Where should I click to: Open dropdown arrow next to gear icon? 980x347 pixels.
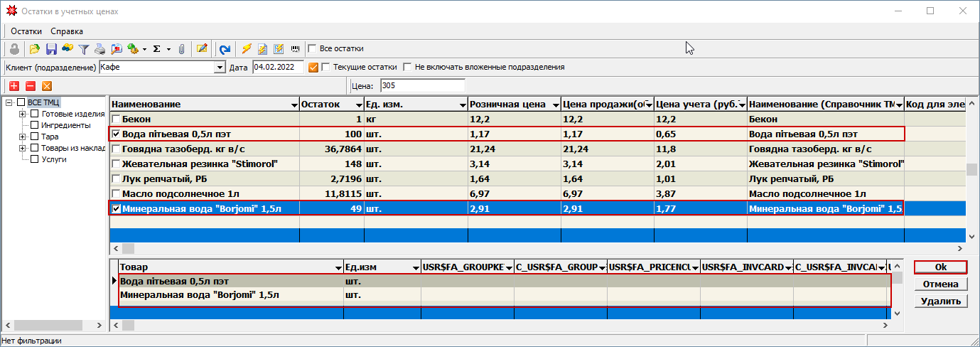pyautogui.click(x=144, y=49)
